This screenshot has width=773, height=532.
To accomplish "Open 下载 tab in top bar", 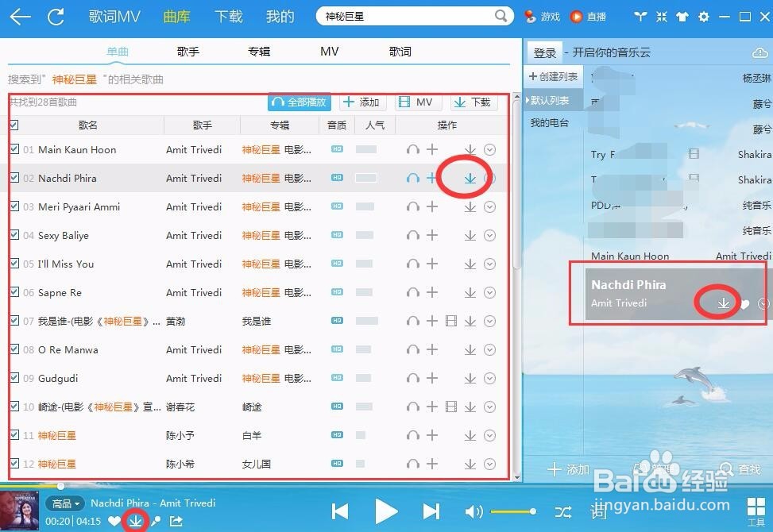I will [229, 16].
